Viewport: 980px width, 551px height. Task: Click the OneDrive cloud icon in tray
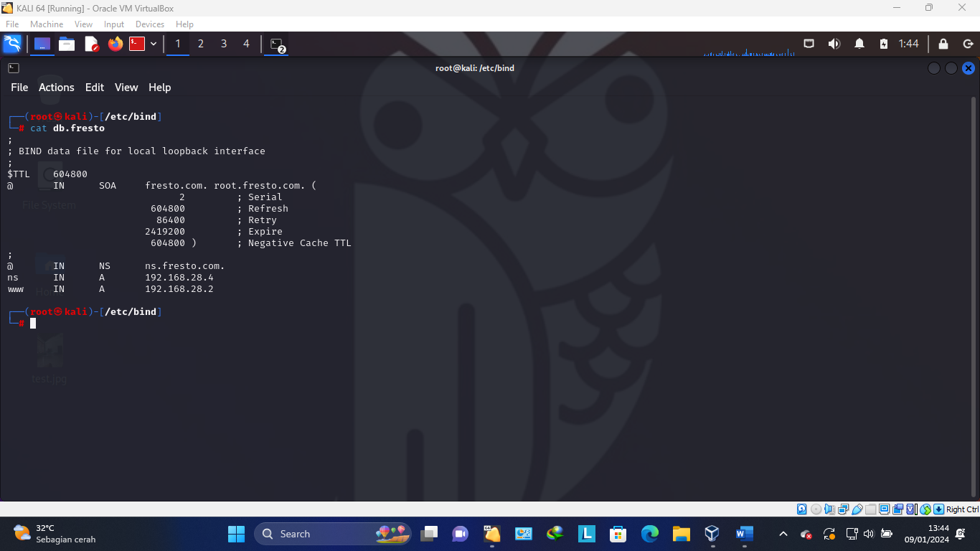coord(806,534)
